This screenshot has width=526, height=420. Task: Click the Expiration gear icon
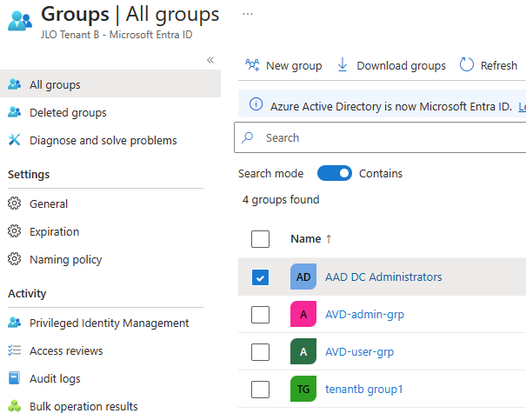click(15, 231)
